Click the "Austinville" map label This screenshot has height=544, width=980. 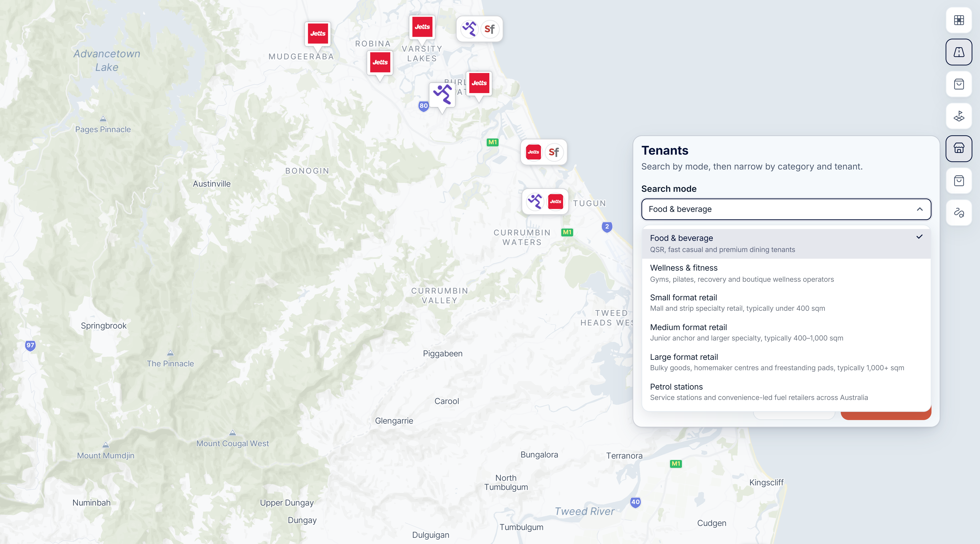212,184
